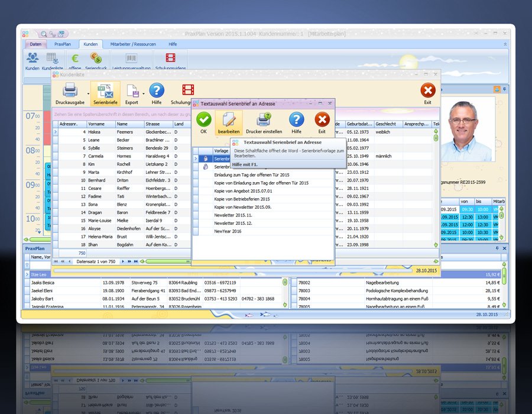Click the 07:00 time slot in the planner
Screen dimensions: 532x414
click(33, 117)
